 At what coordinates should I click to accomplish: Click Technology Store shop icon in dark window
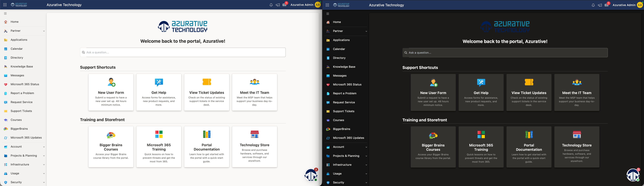coord(577,135)
